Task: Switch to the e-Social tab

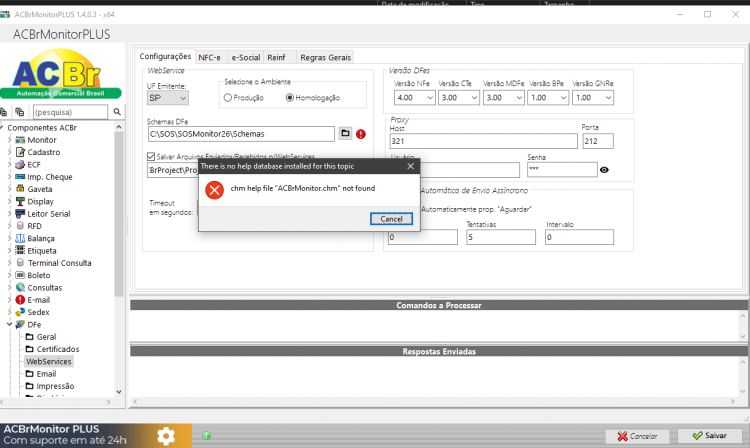Action: click(245, 57)
